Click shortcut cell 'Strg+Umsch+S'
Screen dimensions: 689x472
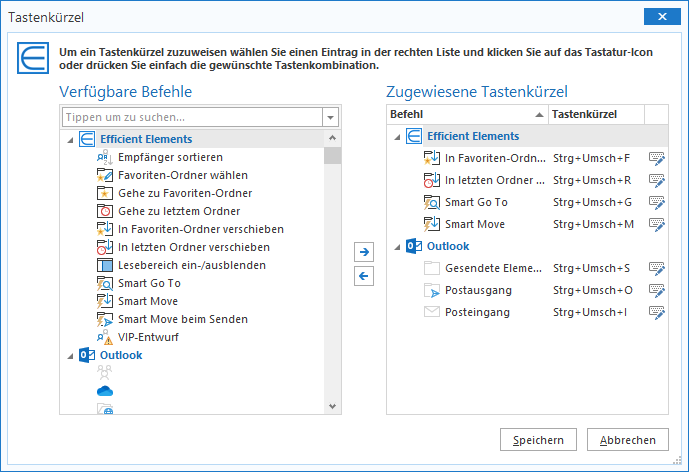591,268
